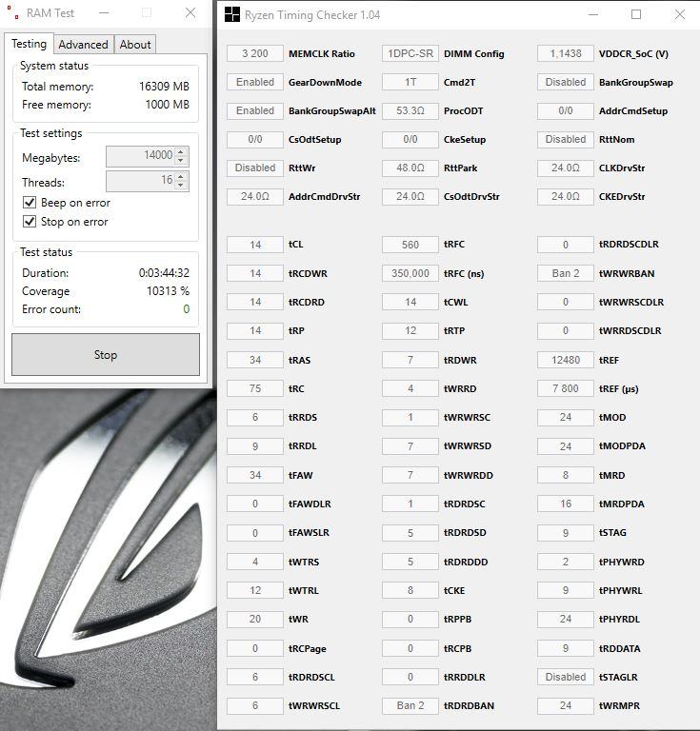700x731 pixels.
Task: Click the tRDWR value 7
Action: point(410,360)
